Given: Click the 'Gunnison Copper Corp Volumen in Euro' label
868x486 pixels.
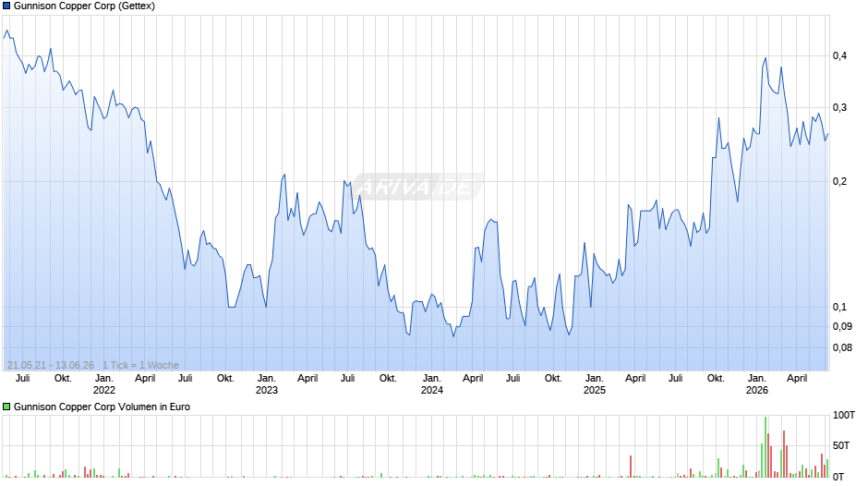Looking at the screenshot, I should pos(102,407).
